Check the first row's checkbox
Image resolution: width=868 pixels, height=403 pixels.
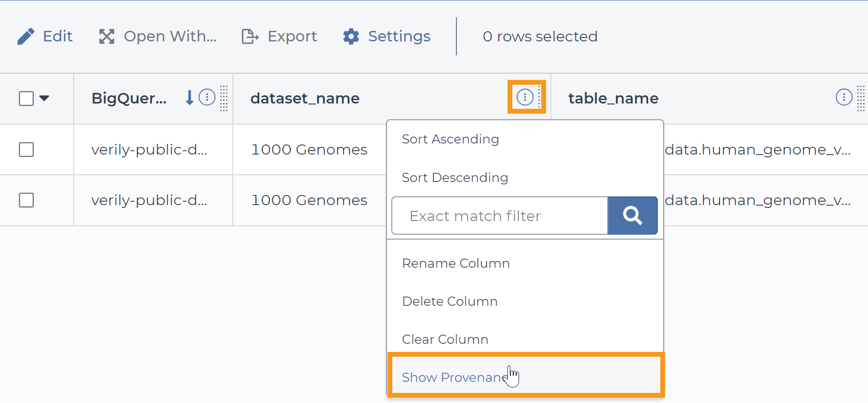point(27,150)
